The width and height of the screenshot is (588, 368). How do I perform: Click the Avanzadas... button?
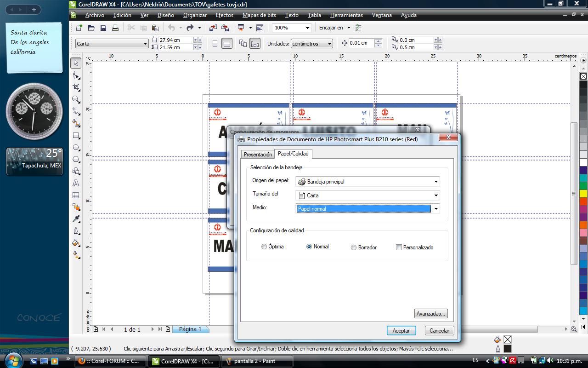[x=431, y=314]
